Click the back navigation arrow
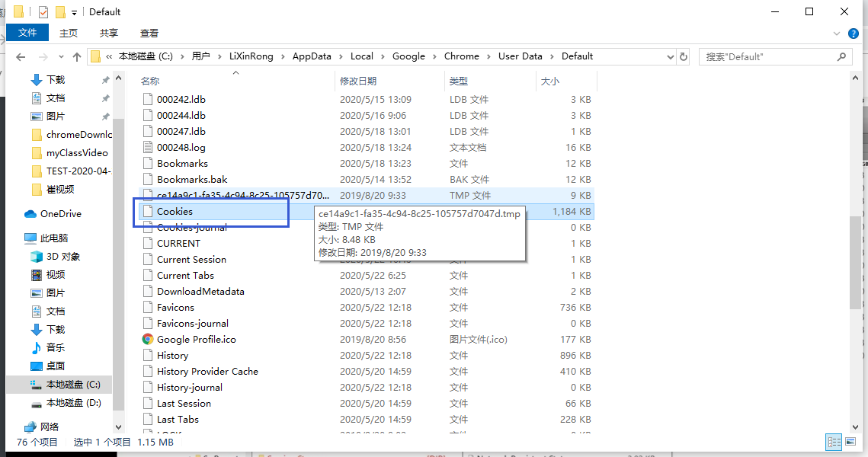 coord(21,56)
